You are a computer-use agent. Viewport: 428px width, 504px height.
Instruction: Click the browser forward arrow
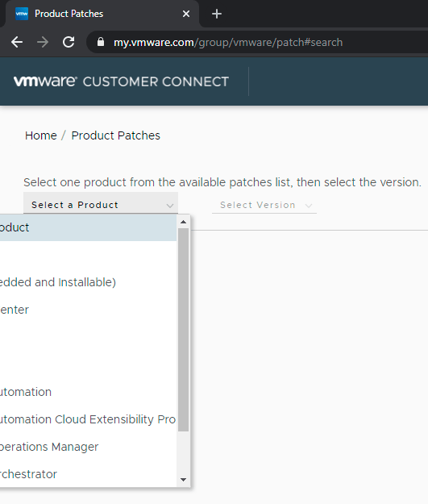pos(43,42)
